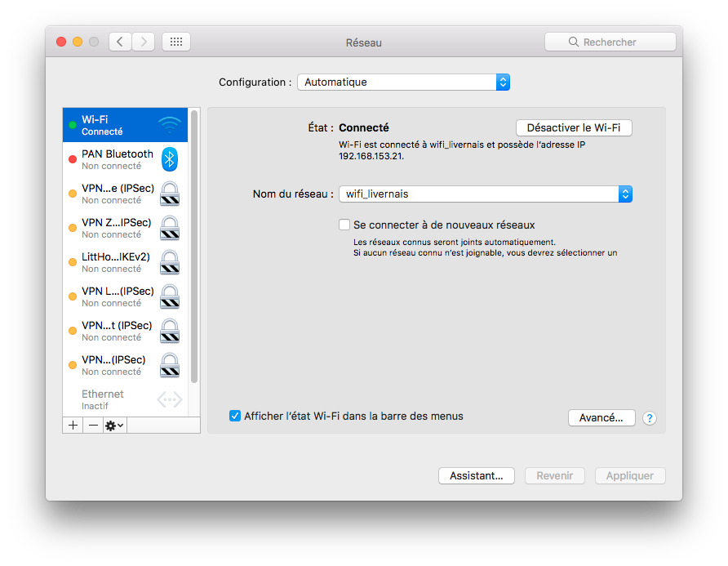Open the Avancé... settings
The height and width of the screenshot is (566, 728).
[601, 418]
